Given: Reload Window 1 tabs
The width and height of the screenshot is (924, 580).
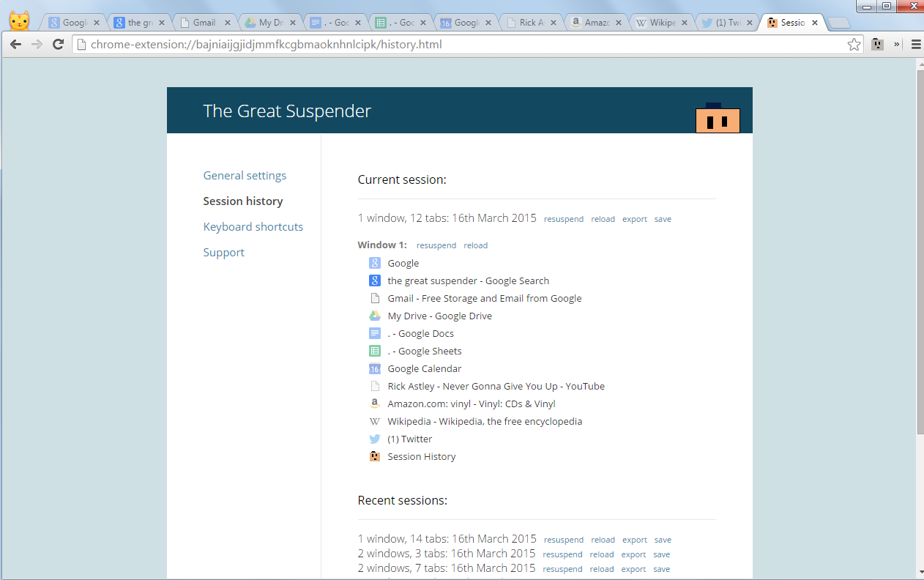Looking at the screenshot, I should 476,245.
